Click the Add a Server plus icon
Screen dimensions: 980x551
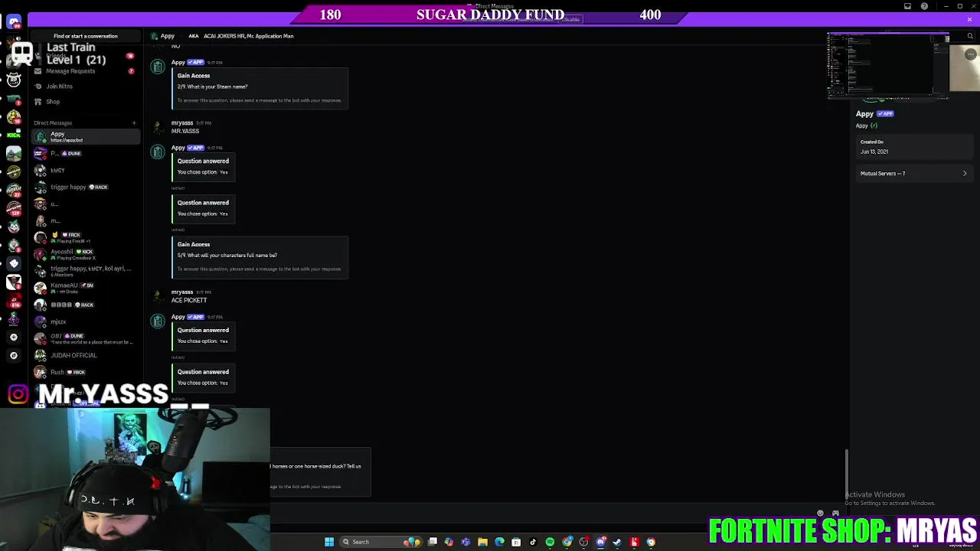coord(14,337)
